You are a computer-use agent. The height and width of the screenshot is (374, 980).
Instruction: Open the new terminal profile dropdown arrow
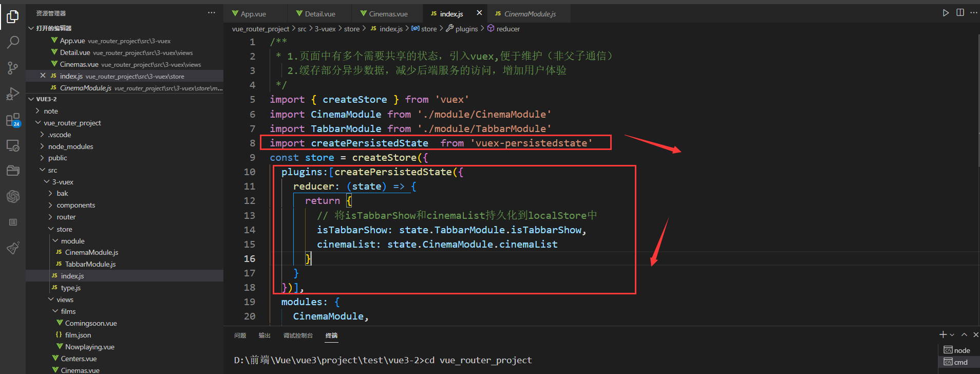tap(952, 335)
